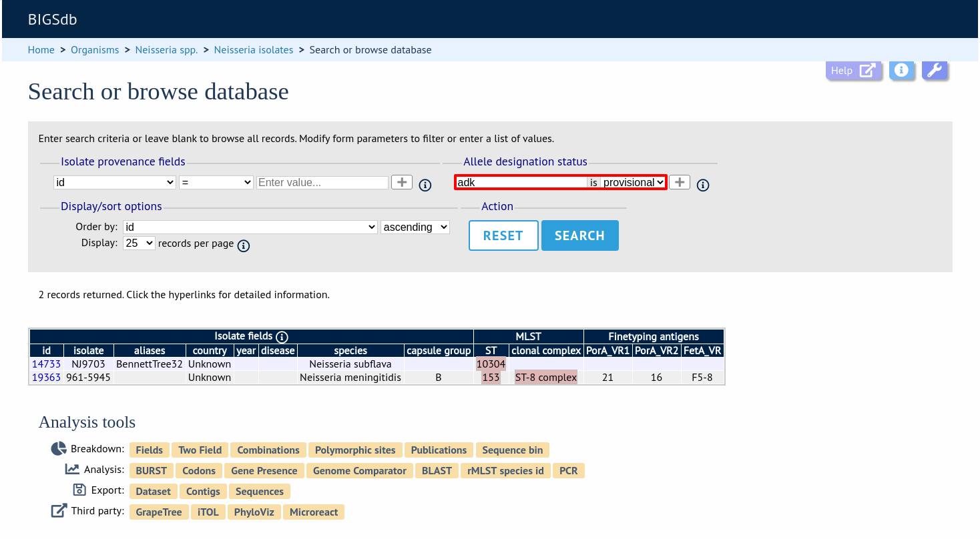The width and height of the screenshot is (980, 539).
Task: Open PhyloViz third party tool
Action: click(x=254, y=512)
